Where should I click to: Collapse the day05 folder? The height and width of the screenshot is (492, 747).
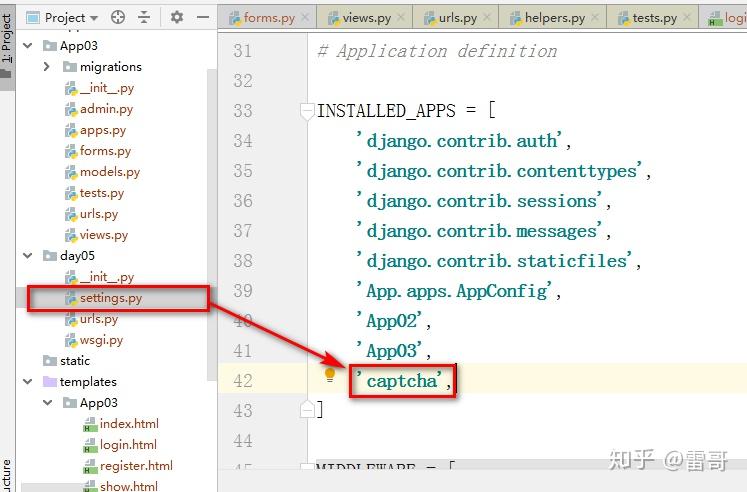pos(28,256)
